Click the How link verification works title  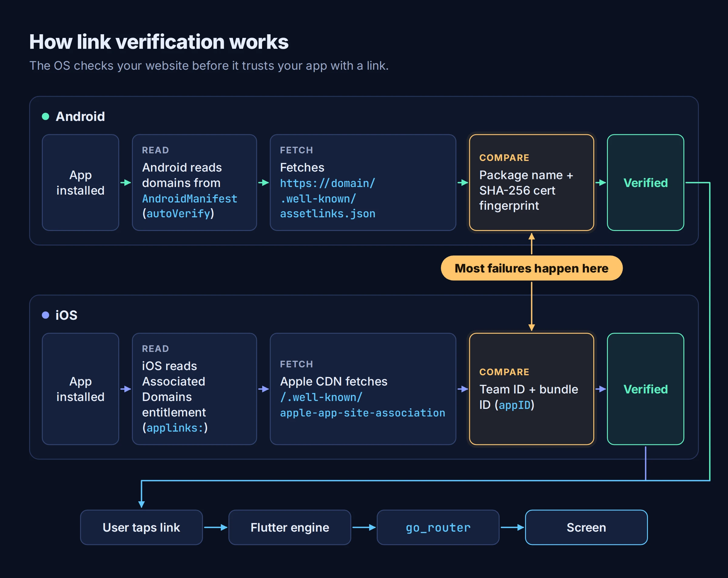coord(159,42)
